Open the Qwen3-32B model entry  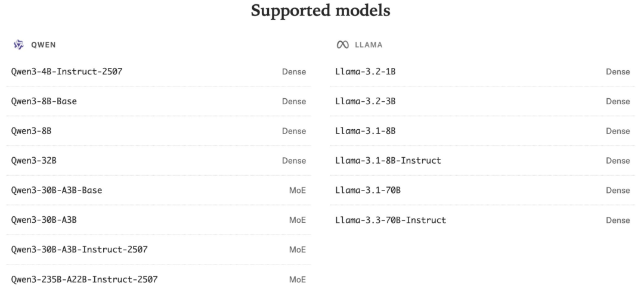pos(33,161)
